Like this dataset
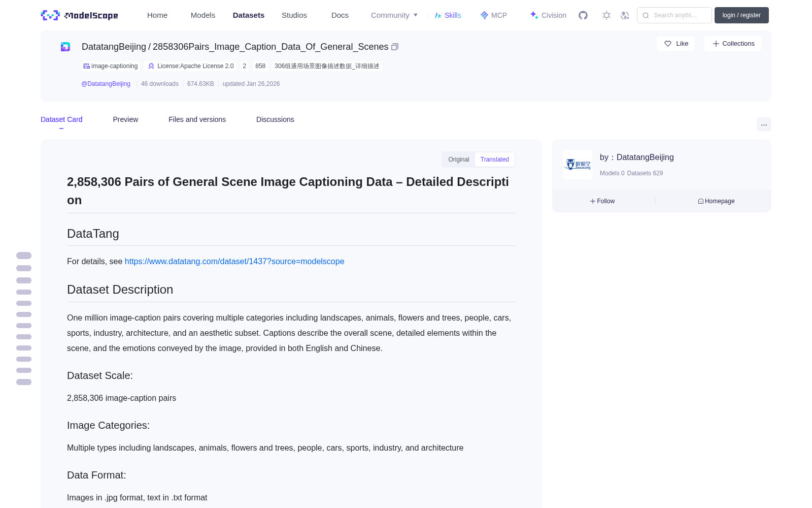Image resolution: width=812 pixels, height=508 pixels. pos(676,44)
